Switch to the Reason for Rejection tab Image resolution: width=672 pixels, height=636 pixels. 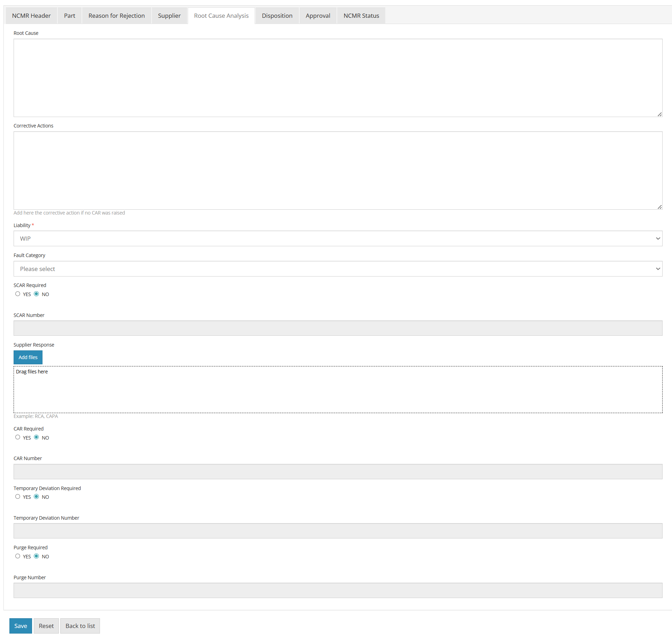click(x=116, y=15)
